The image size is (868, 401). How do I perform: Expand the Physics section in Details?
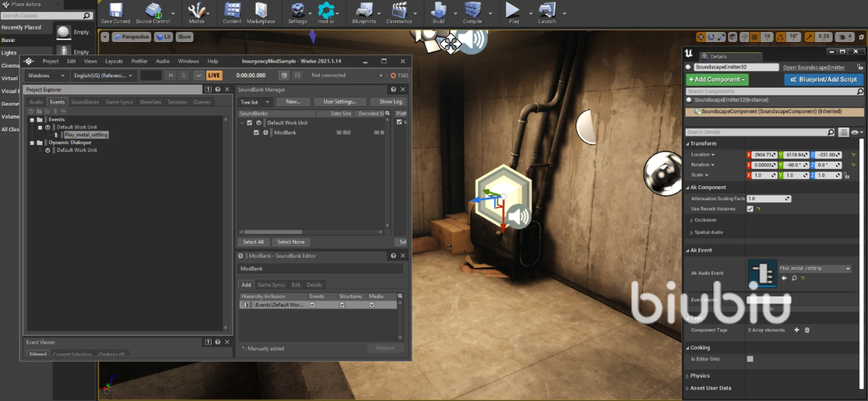[x=700, y=376]
